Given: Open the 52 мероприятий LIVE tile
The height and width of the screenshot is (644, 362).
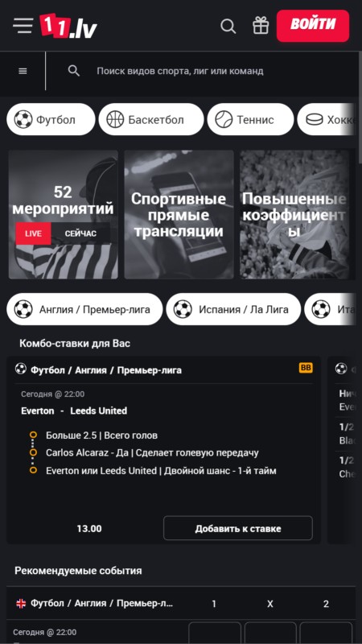Looking at the screenshot, I should (64, 214).
